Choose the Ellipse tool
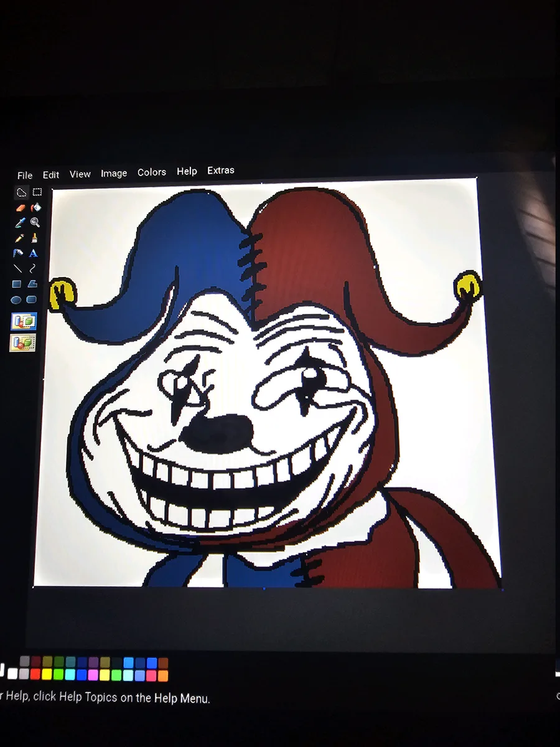Viewport: 560px width, 747px height. click(16, 299)
